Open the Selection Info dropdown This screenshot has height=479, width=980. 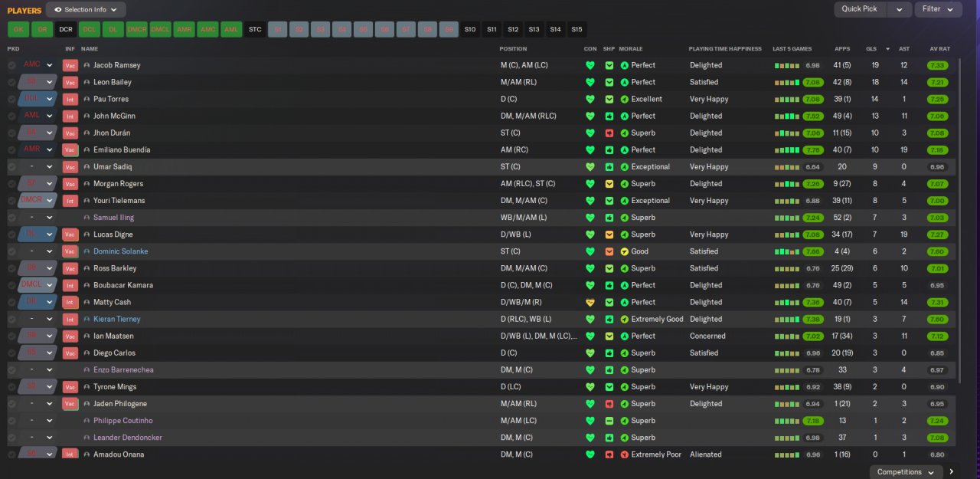click(x=86, y=10)
